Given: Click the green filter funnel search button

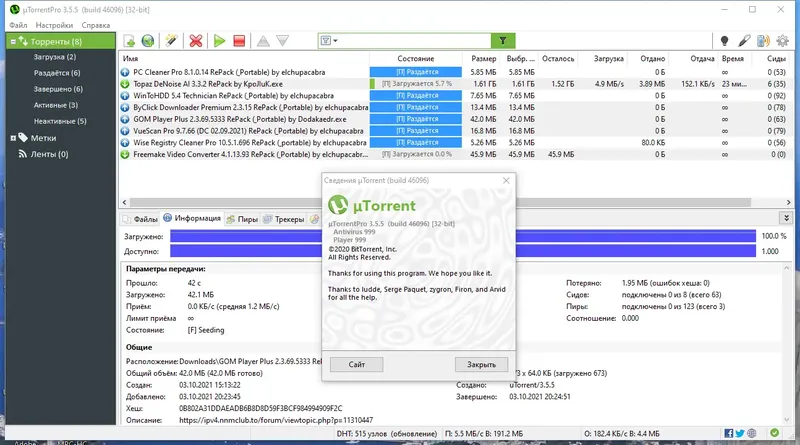Looking at the screenshot, I should point(503,41).
